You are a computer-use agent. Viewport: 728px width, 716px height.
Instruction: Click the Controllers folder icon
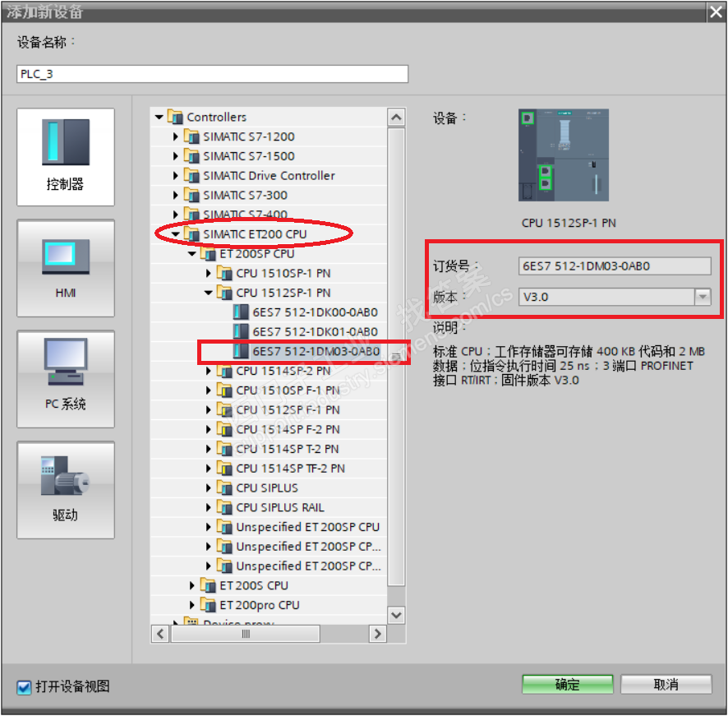coord(175,117)
